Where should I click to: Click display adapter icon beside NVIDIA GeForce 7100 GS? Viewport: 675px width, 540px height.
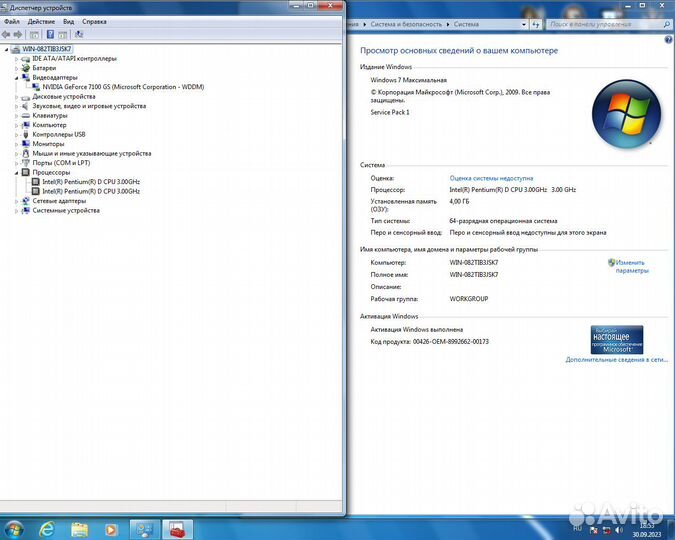point(36,87)
